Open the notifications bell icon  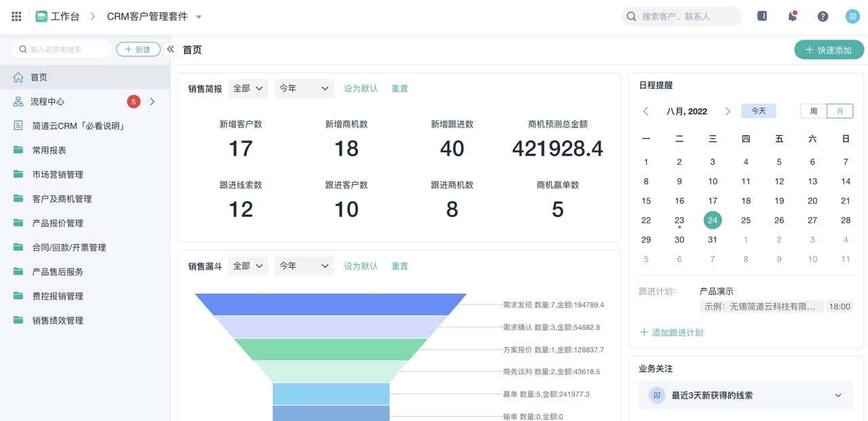click(x=792, y=16)
